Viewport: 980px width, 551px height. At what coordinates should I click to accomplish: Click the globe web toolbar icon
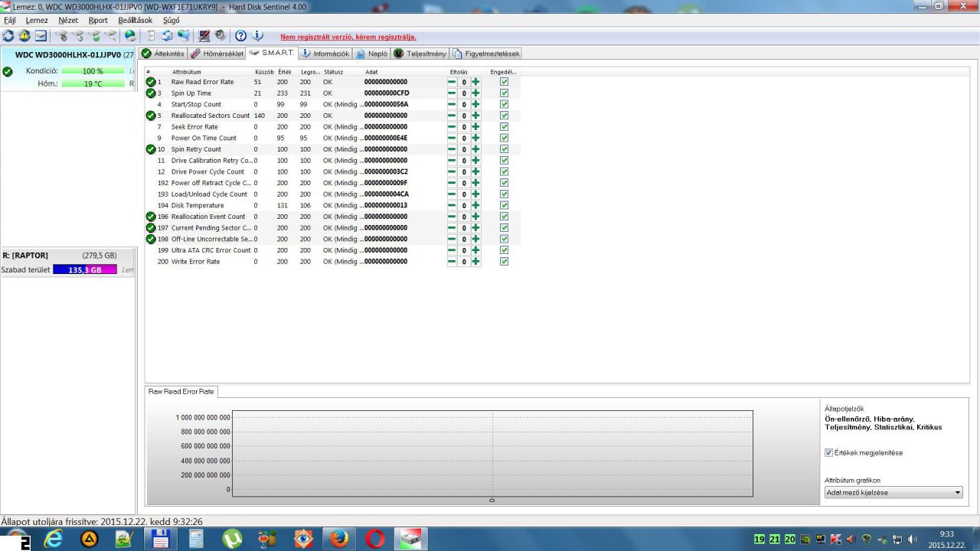coord(130,36)
